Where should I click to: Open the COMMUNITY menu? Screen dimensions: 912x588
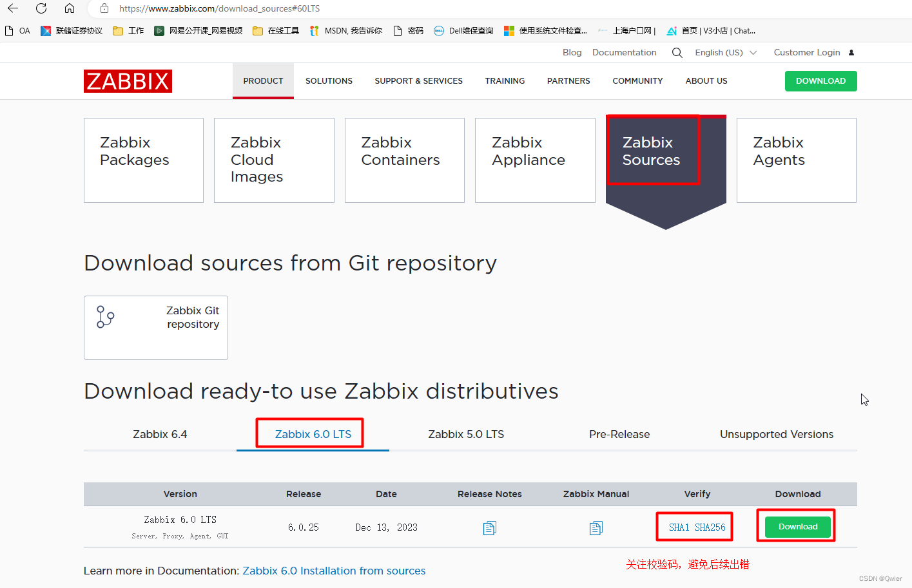pos(637,81)
